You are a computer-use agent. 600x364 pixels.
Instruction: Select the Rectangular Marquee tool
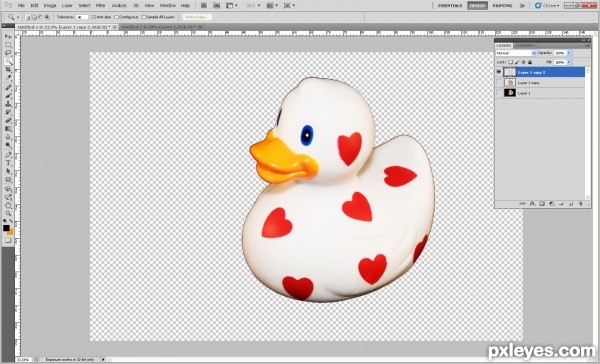8,45
